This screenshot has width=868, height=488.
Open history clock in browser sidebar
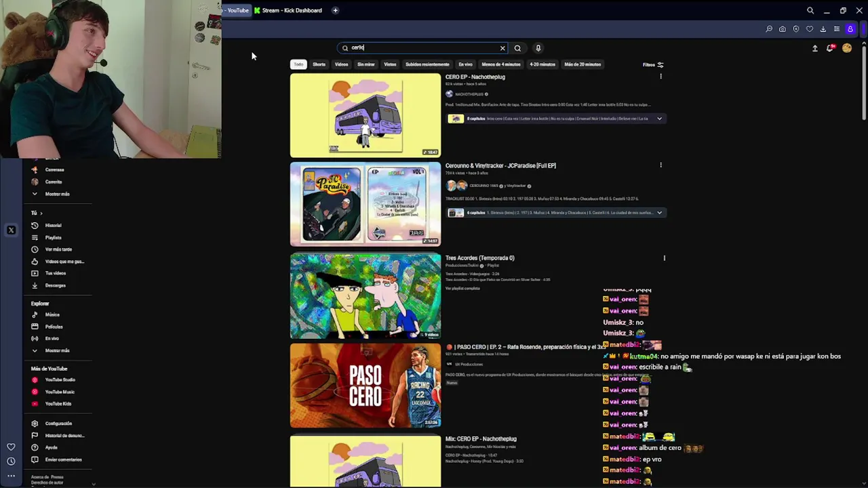pyautogui.click(x=11, y=462)
